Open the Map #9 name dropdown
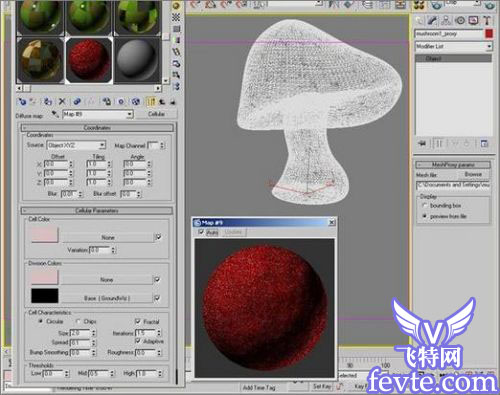 click(129, 114)
